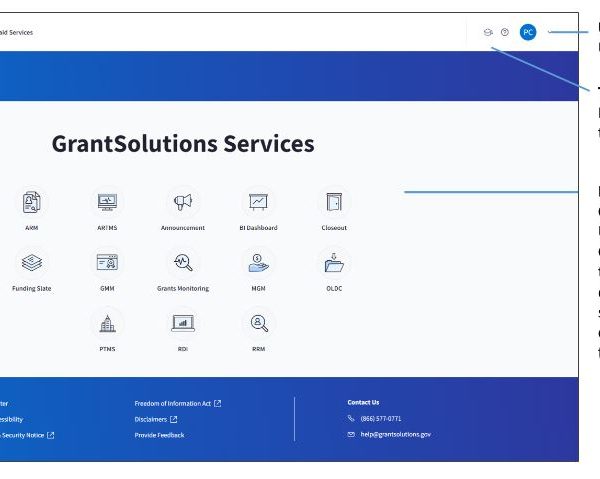Open the RDI laptop icon
Screen dimensions: 600x479
[x=182, y=324]
